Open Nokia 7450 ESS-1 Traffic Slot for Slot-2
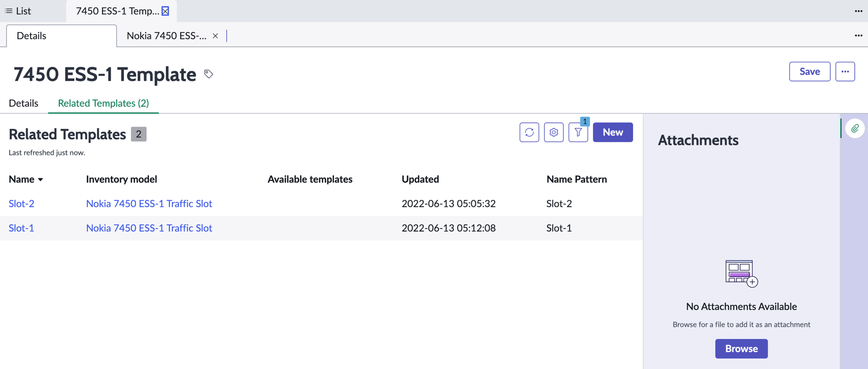 pos(149,203)
